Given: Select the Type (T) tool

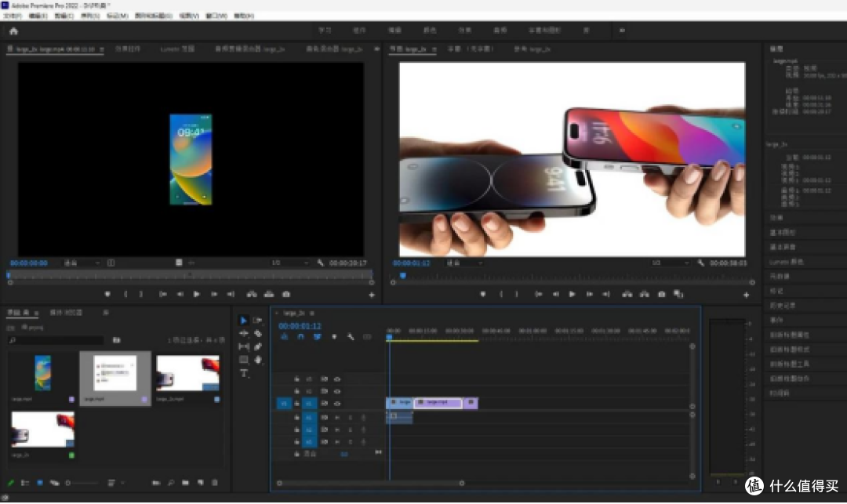Looking at the screenshot, I should (x=244, y=373).
